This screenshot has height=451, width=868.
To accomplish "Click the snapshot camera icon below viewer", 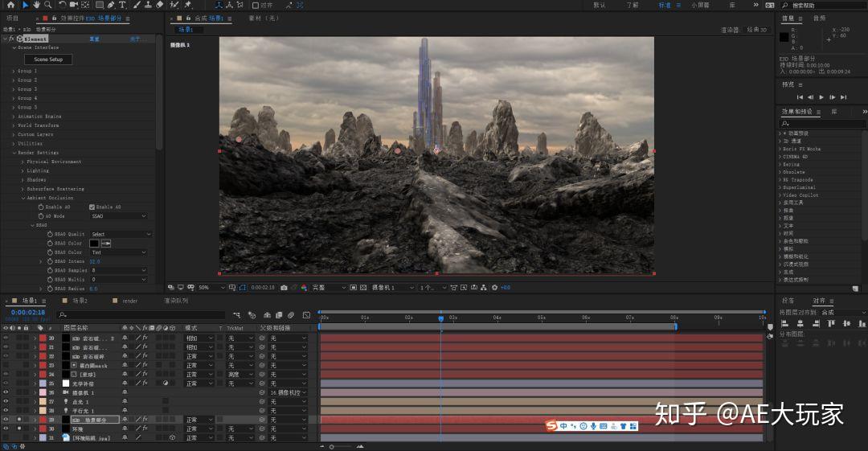I will [284, 287].
